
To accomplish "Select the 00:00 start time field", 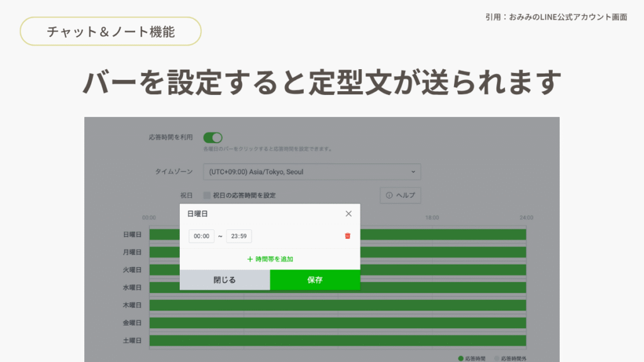I will pos(201,236).
